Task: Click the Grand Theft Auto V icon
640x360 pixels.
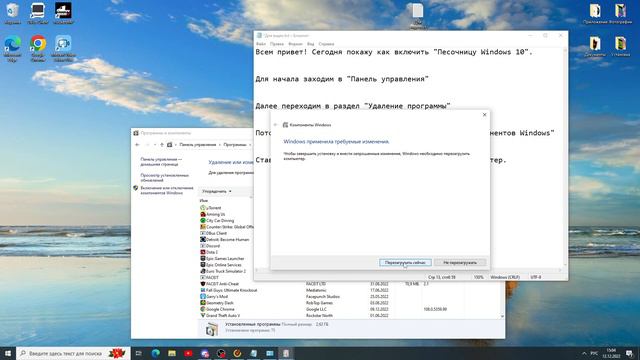Action: pyautogui.click(x=203, y=316)
